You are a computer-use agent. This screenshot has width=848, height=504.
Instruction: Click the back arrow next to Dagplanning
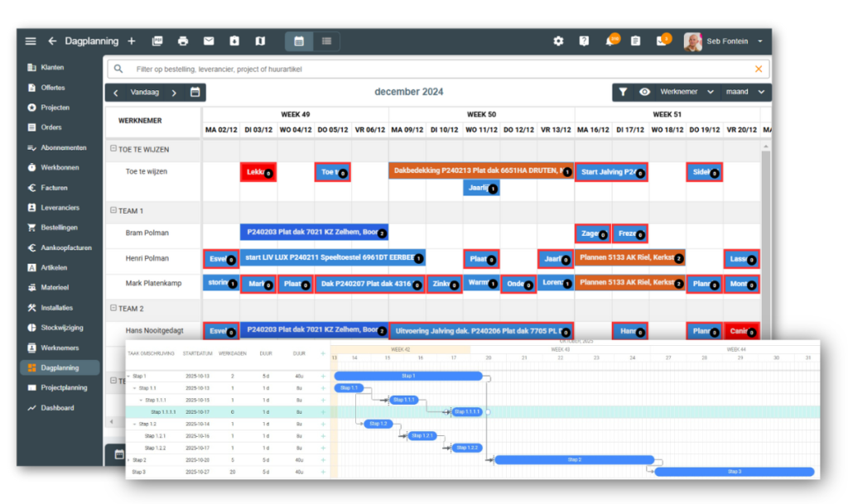52,41
